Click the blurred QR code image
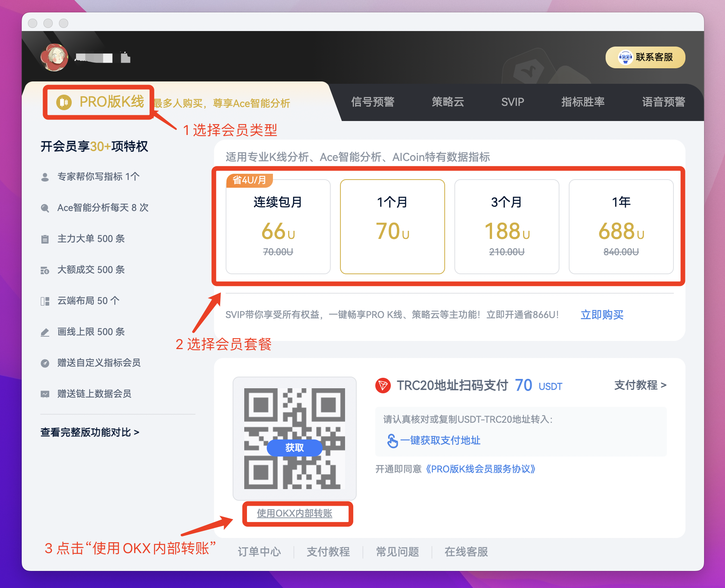The height and width of the screenshot is (588, 725). tap(295, 439)
